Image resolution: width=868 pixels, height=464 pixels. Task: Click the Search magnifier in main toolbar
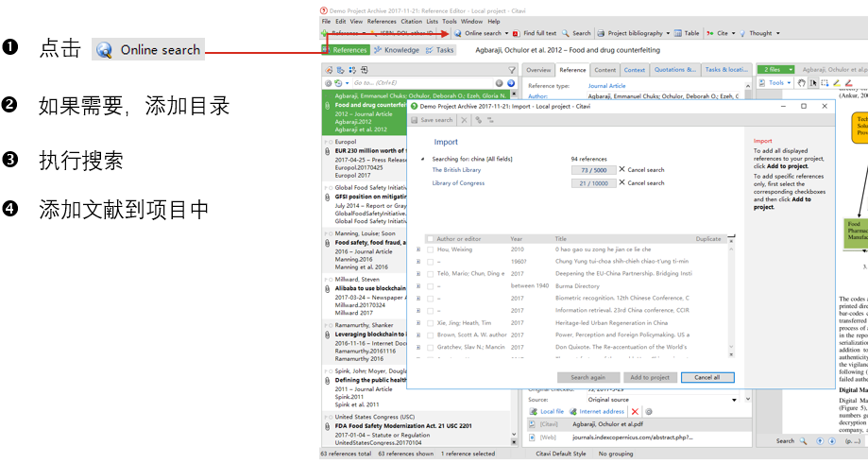(565, 33)
